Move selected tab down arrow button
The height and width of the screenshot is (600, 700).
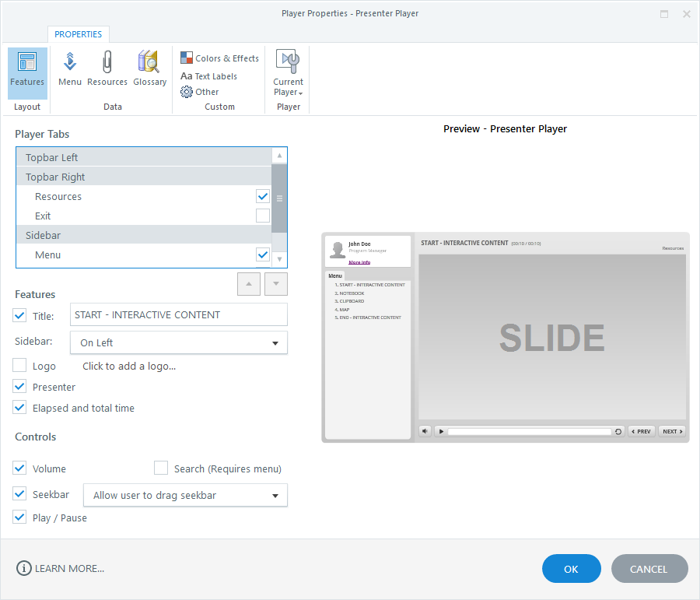click(276, 284)
